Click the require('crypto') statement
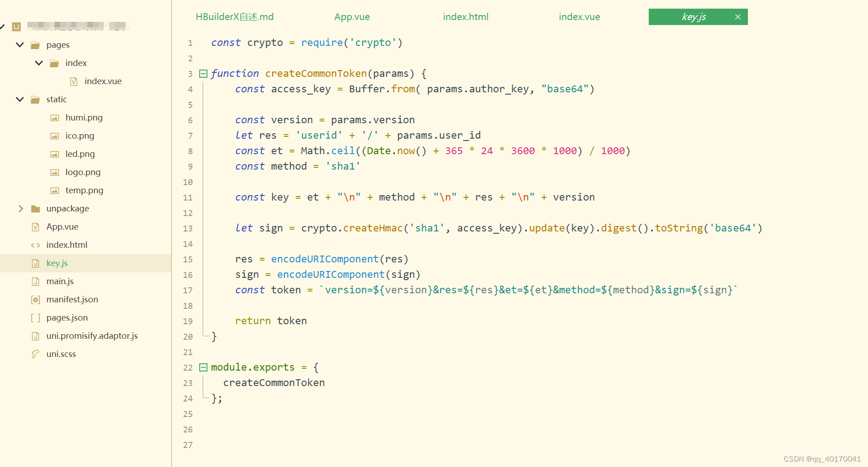868x467 pixels. [x=352, y=42]
